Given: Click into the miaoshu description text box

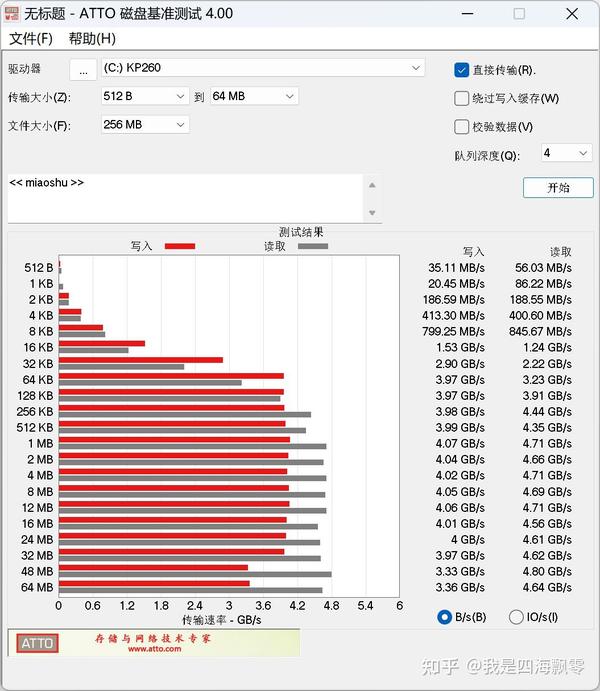Looking at the screenshot, I should click(x=185, y=198).
